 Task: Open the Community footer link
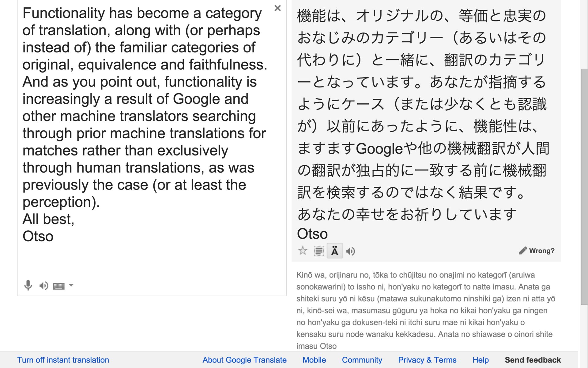[x=362, y=360]
